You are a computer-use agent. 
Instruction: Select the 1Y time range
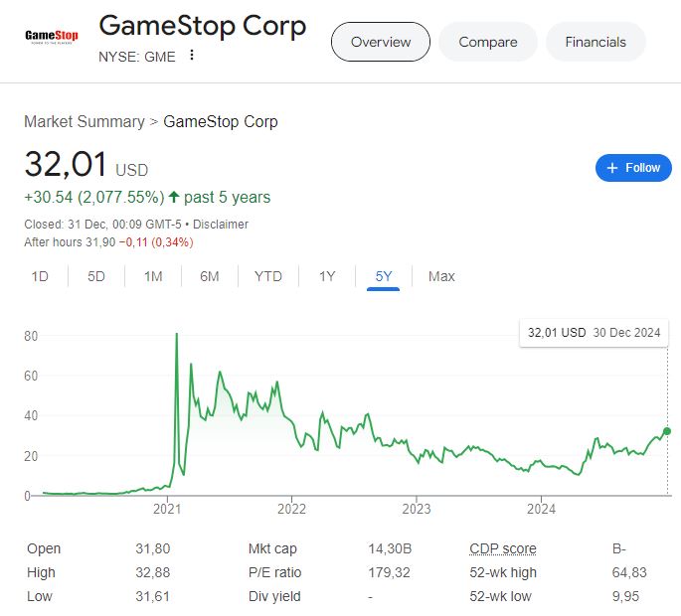[327, 276]
